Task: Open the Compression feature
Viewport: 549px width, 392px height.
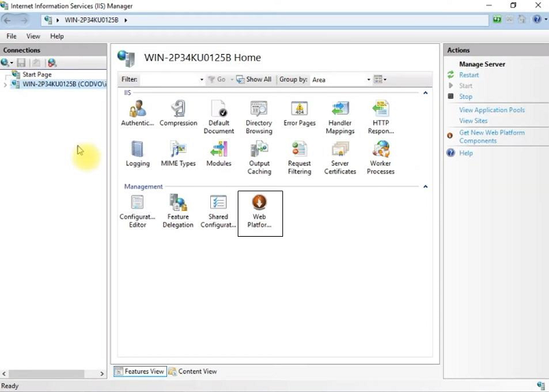Action: click(178, 113)
